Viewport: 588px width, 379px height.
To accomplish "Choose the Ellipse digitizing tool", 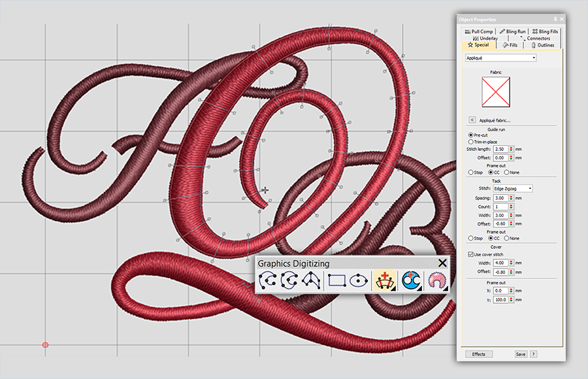I will pyautogui.click(x=357, y=281).
